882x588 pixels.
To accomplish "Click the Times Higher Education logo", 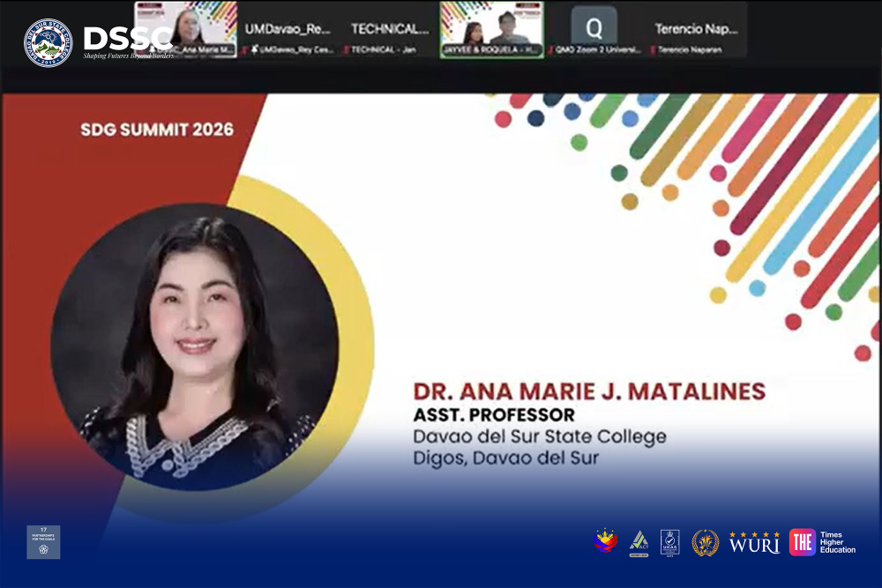I will pyautogui.click(x=822, y=542).
